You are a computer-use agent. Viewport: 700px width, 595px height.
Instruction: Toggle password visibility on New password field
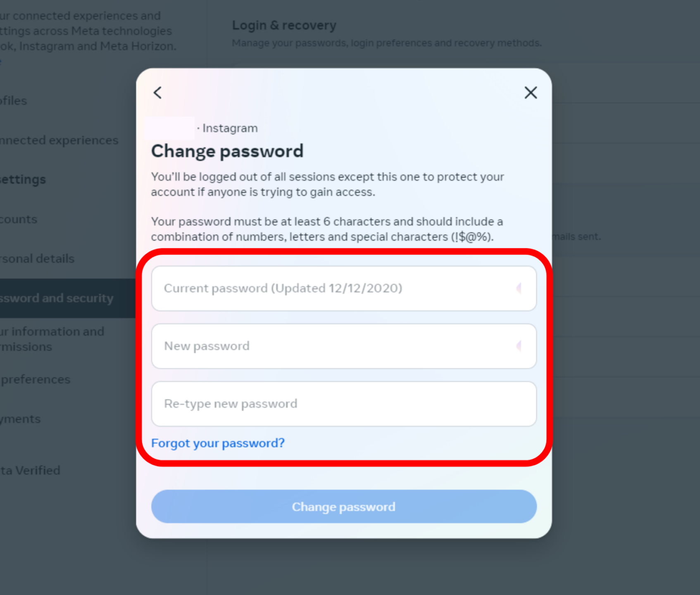pyautogui.click(x=519, y=346)
